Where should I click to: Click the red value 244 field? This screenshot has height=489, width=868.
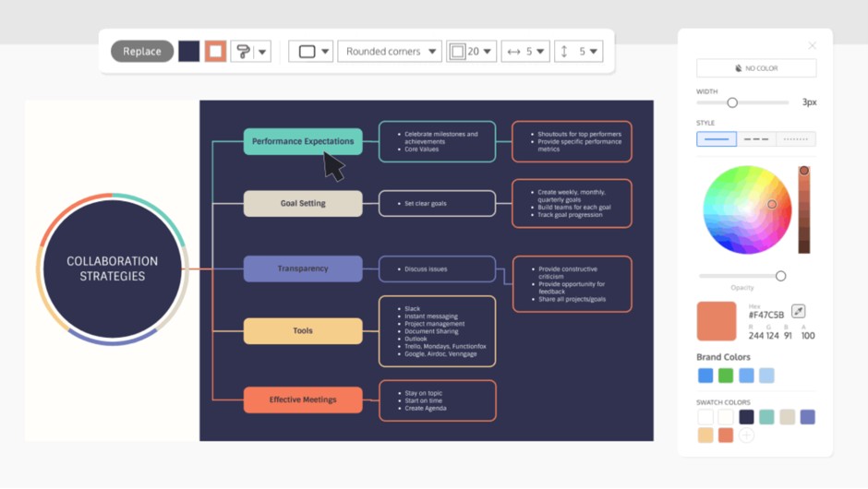tap(755, 335)
